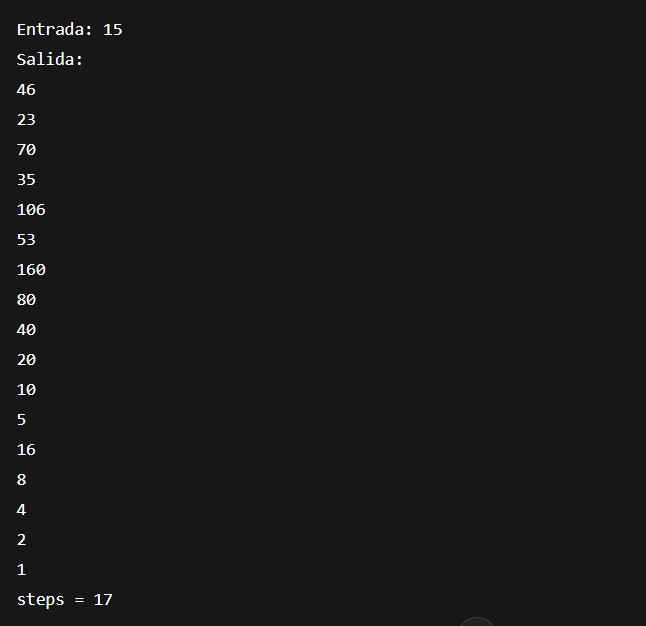Click the output number 16
The width and height of the screenshot is (646, 626).
click(x=26, y=450)
